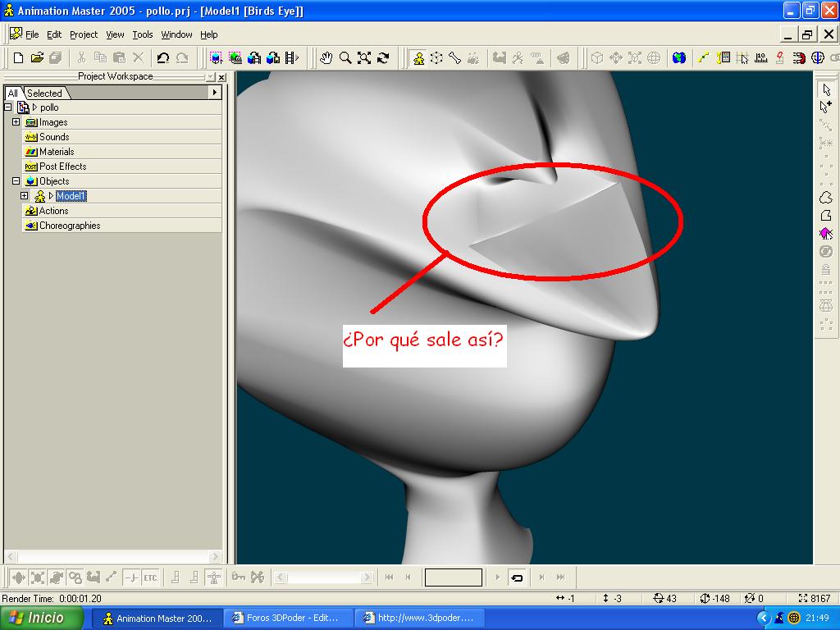Select the Materials tree item

57,152
